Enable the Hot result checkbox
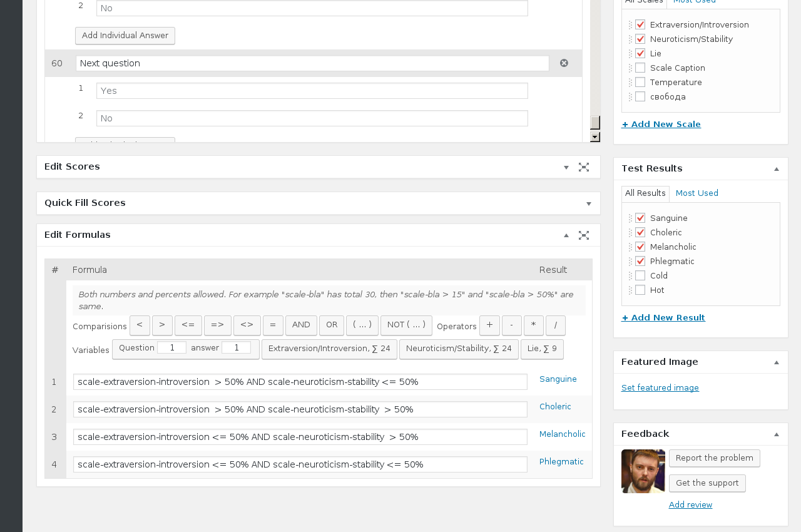Image resolution: width=801 pixels, height=532 pixels. (640, 290)
